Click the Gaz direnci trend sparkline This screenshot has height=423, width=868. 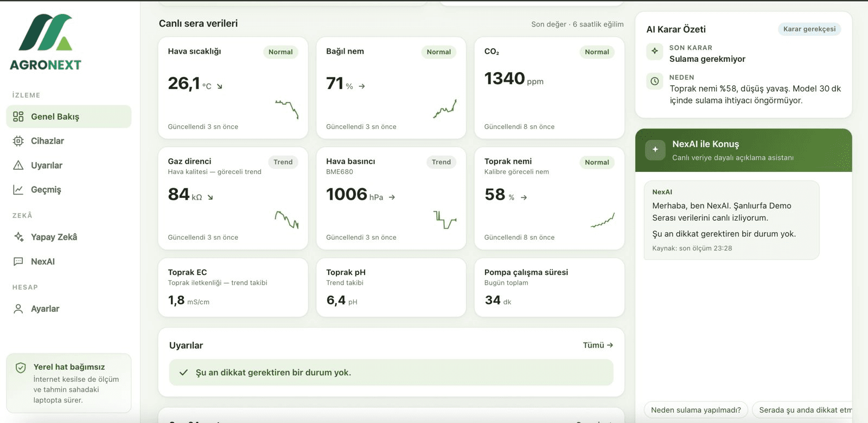pyautogui.click(x=287, y=219)
